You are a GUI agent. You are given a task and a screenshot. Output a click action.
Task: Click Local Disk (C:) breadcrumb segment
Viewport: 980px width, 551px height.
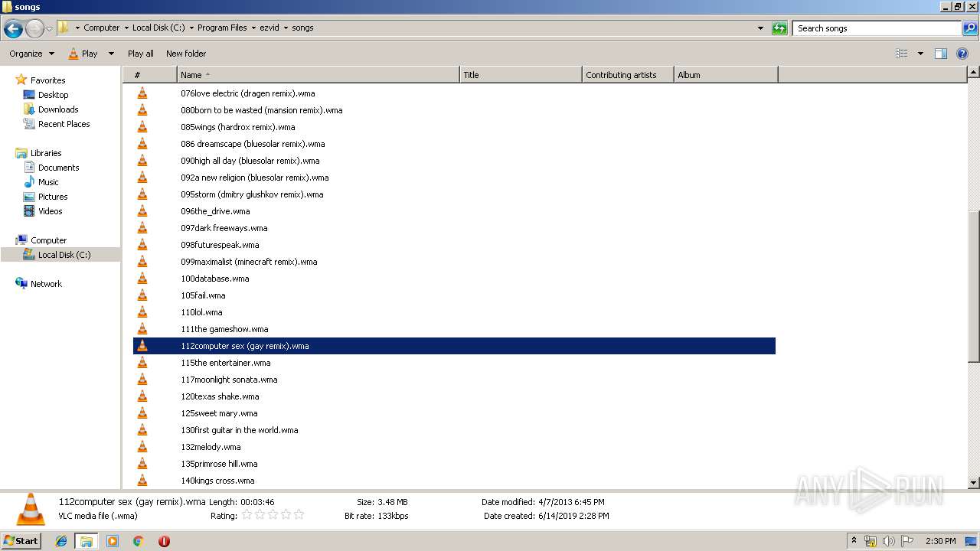pos(158,28)
